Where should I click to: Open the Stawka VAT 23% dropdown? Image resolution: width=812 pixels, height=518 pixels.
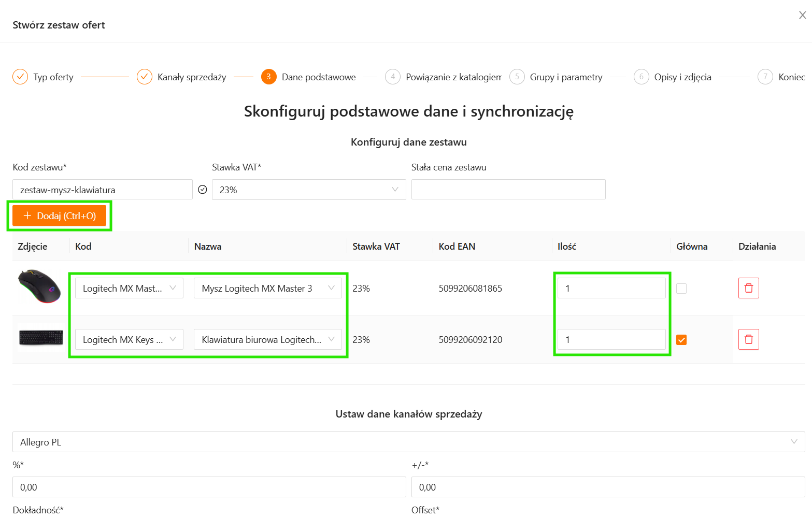[x=308, y=190]
